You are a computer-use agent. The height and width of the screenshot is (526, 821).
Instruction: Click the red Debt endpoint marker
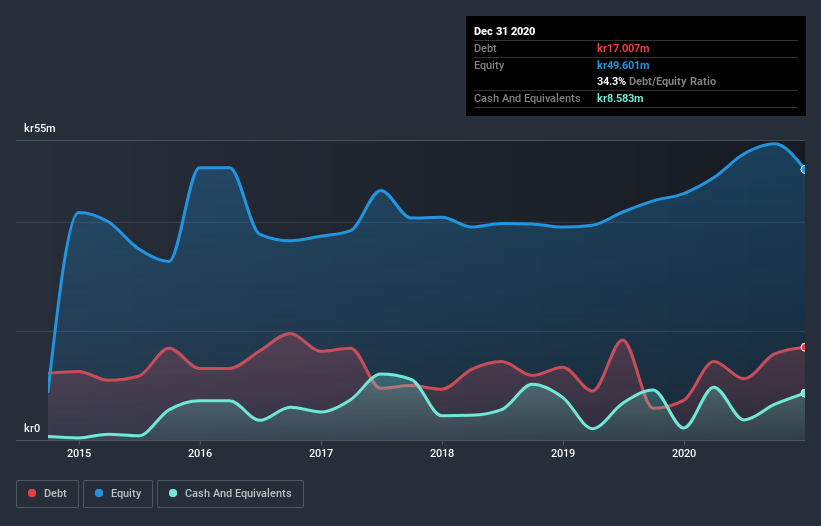pos(804,347)
